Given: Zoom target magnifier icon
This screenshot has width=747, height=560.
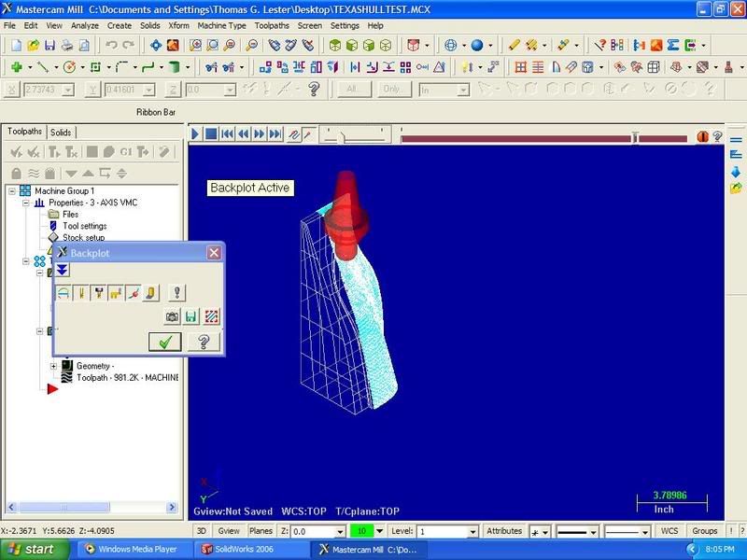Looking at the screenshot, I should pos(195,45).
